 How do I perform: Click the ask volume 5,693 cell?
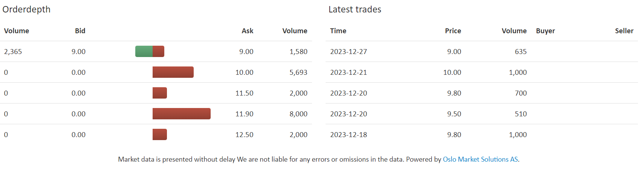tap(298, 73)
